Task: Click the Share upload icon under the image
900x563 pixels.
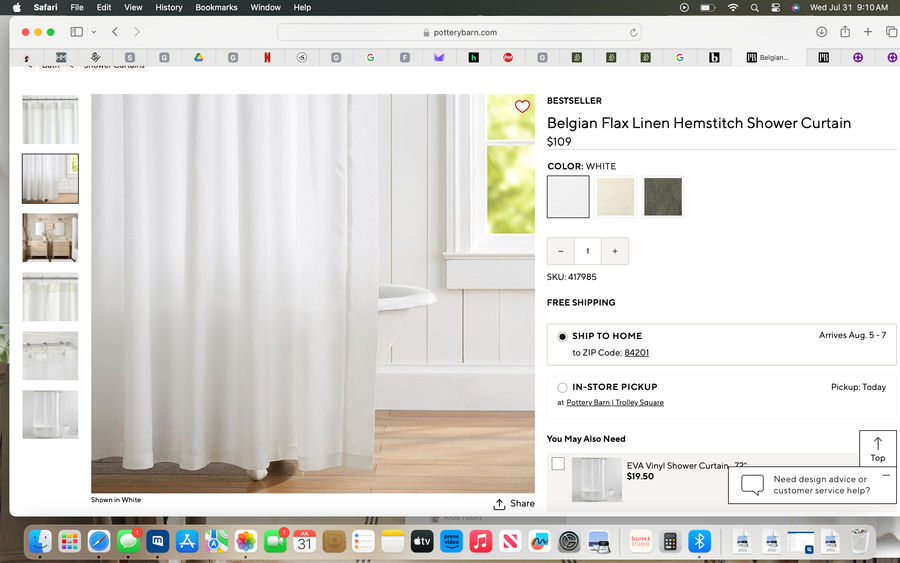Action: click(499, 504)
